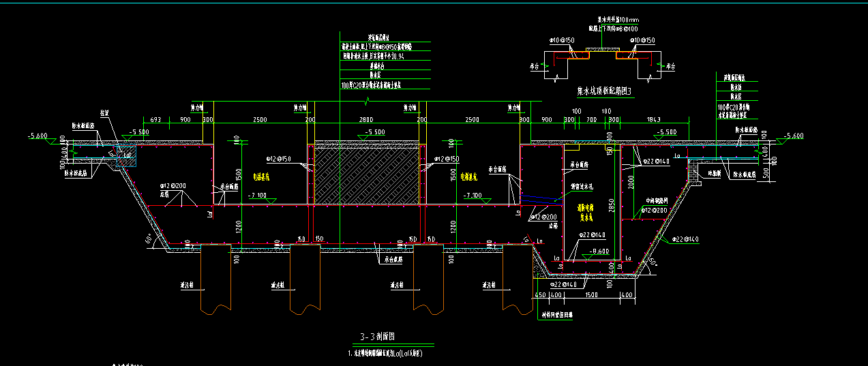The height and width of the screenshot is (366, 868).
Task: Select the '2800' dimension text
Action: [x=367, y=120]
